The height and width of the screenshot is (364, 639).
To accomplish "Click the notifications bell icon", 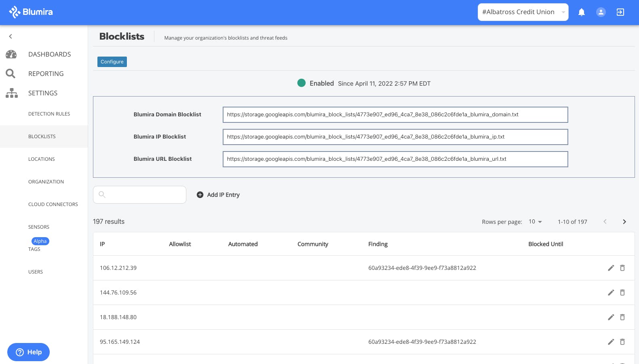I will point(581,12).
